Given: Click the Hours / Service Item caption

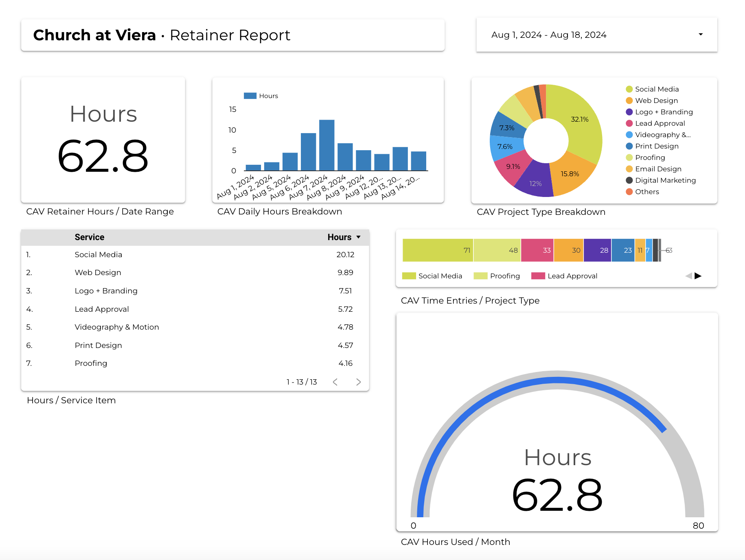Looking at the screenshot, I should [x=71, y=400].
